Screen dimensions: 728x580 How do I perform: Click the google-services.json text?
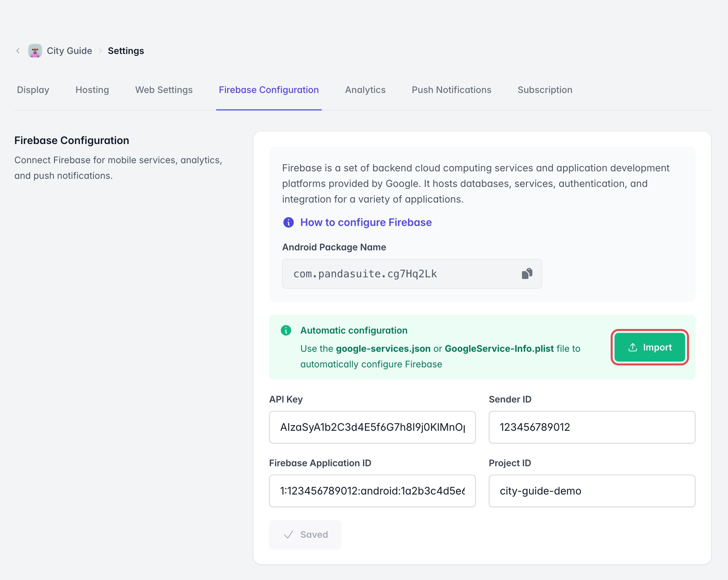[383, 349]
